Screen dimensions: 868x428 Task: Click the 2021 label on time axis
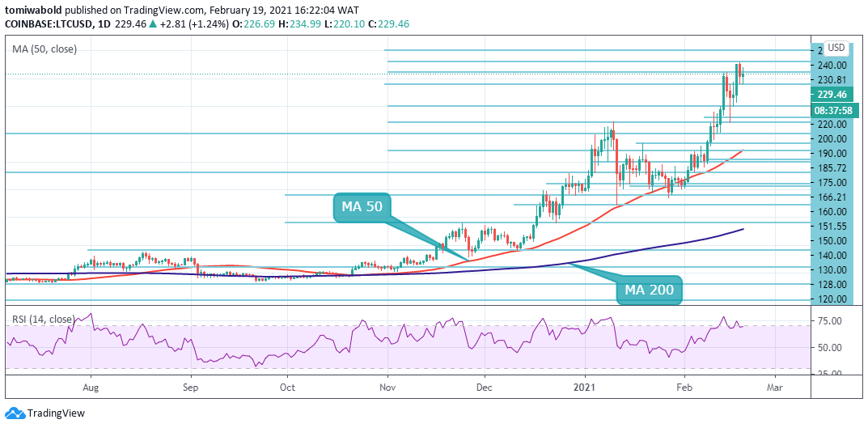[x=586, y=387]
